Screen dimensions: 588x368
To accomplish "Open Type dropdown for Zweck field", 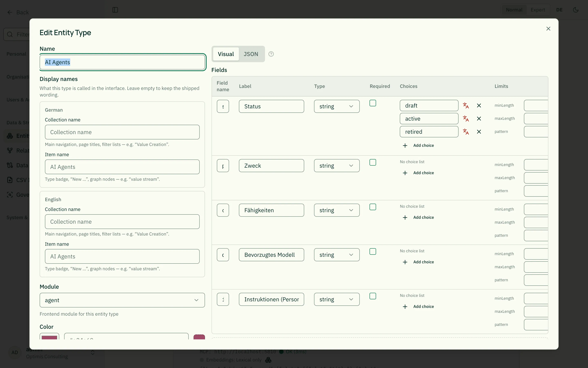I will [x=337, y=166].
